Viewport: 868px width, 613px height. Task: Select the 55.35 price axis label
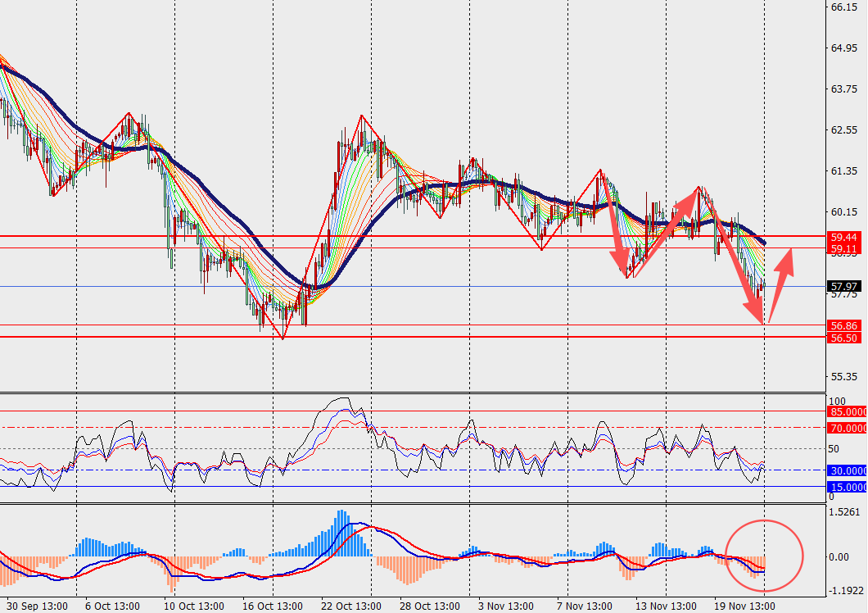pyautogui.click(x=843, y=377)
